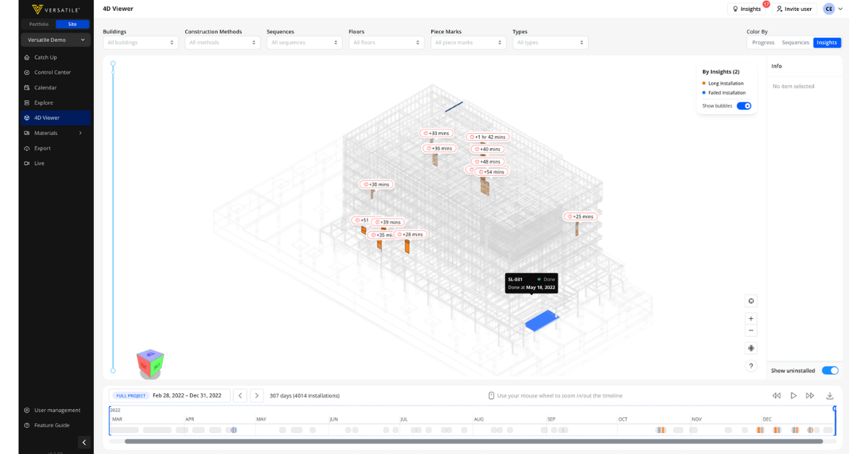Click the +1 hr 42 mins insight bubble
868x454 pixels.
coord(488,137)
